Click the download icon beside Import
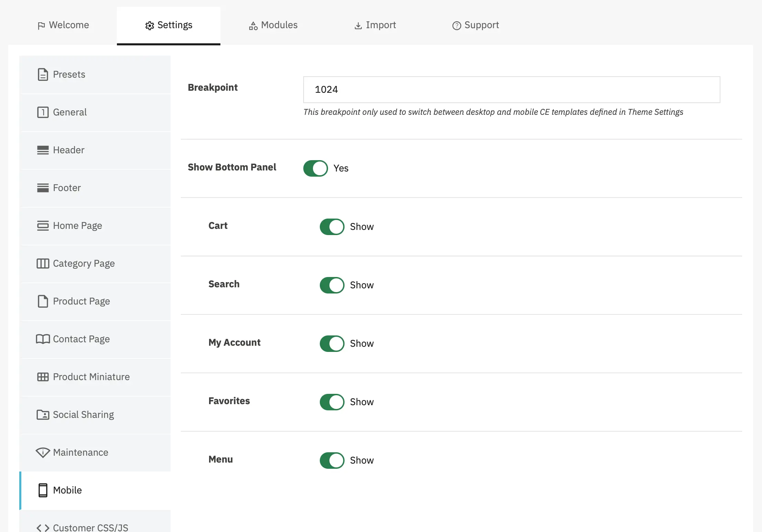This screenshot has width=762, height=532. [x=358, y=26]
